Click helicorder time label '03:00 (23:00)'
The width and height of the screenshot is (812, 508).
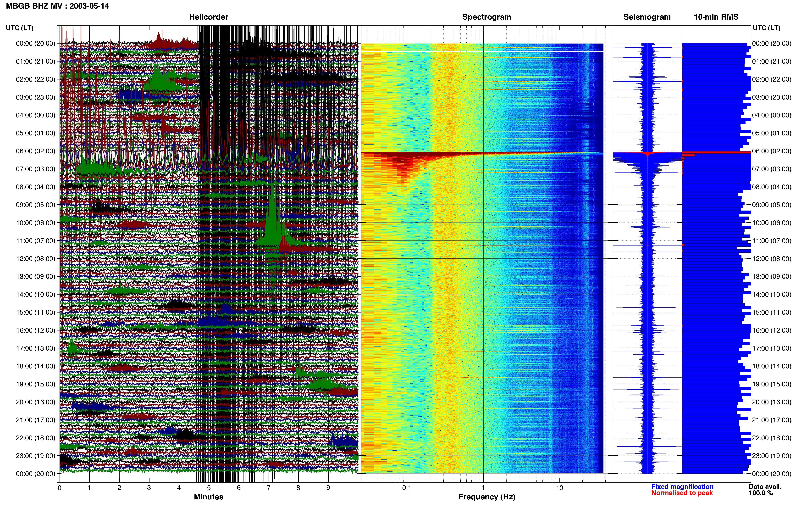coord(36,97)
